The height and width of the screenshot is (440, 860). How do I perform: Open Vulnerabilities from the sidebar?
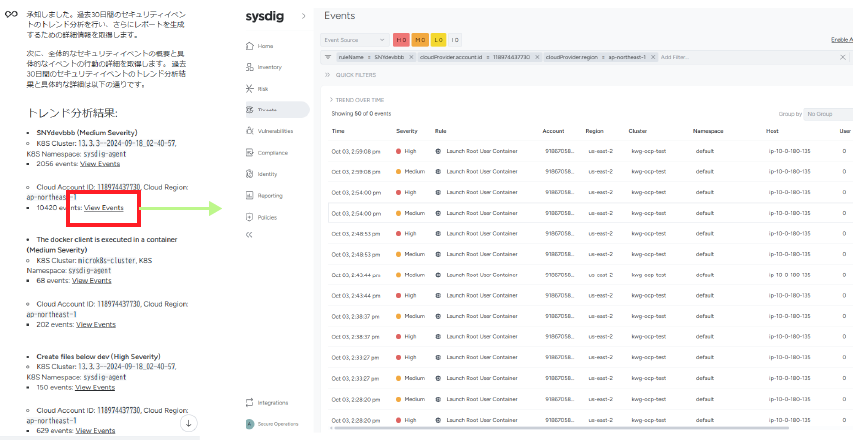274,130
